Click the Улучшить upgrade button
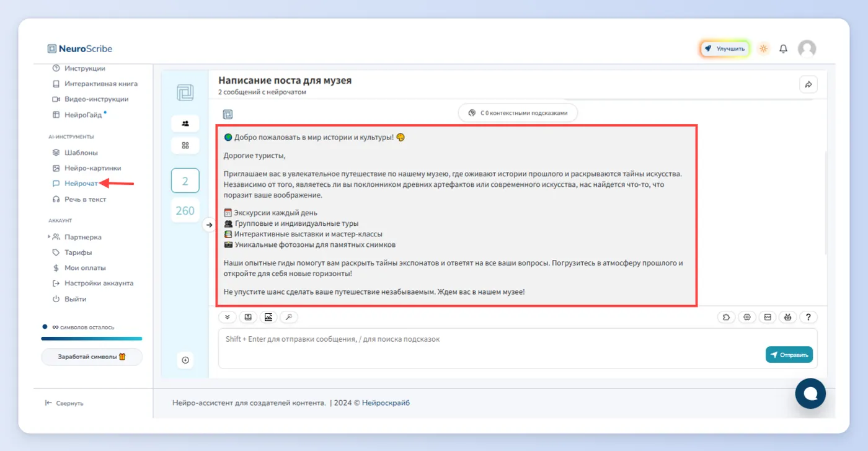 coord(725,48)
